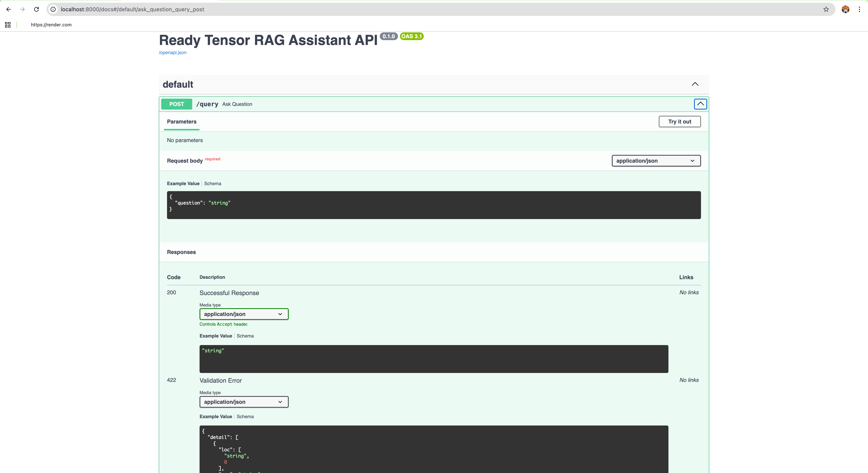The height and width of the screenshot is (473, 868).
Task: Click the browser forward arrow
Action: click(x=23, y=9)
